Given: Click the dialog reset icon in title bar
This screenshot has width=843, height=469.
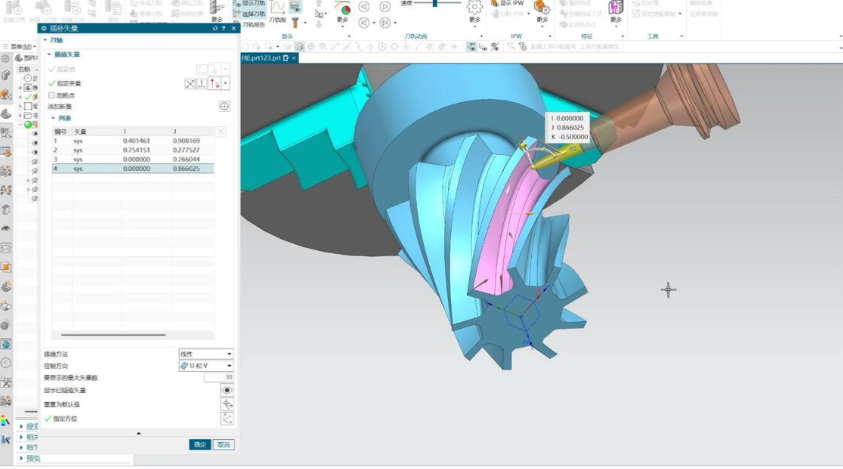Looking at the screenshot, I should (215, 28).
